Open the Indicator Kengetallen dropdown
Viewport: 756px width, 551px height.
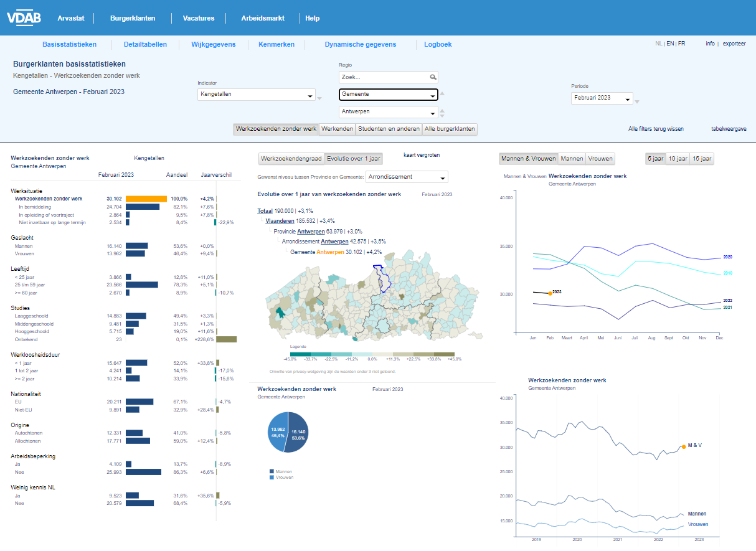257,95
